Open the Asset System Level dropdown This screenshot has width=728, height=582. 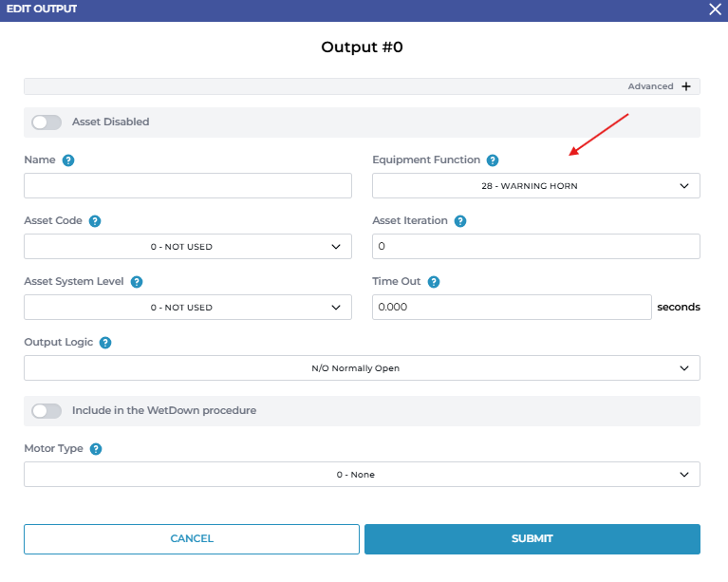click(187, 308)
